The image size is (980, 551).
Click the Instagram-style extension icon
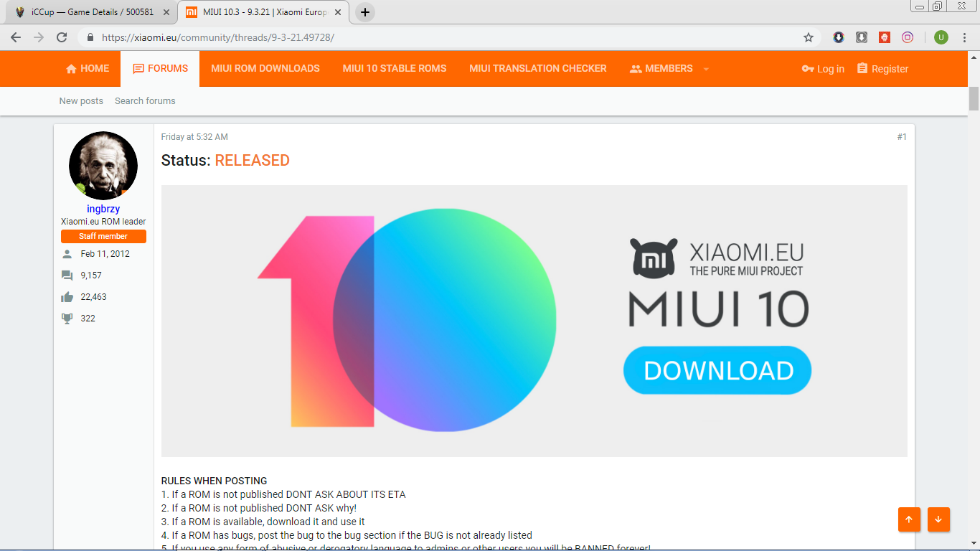pyautogui.click(x=908, y=37)
